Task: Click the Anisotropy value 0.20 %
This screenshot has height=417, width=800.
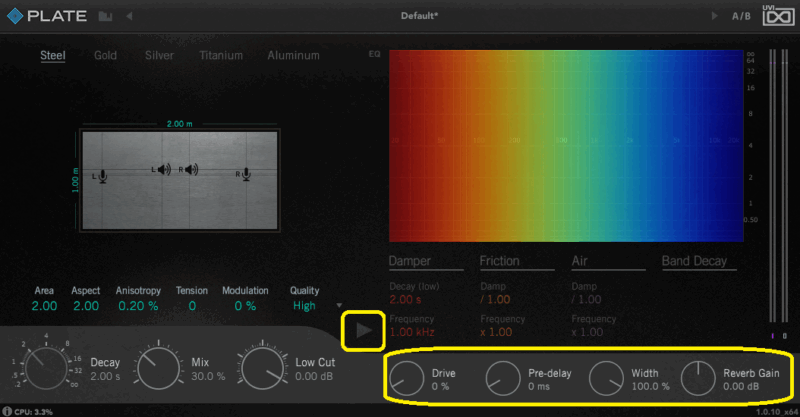Action: [x=138, y=306]
